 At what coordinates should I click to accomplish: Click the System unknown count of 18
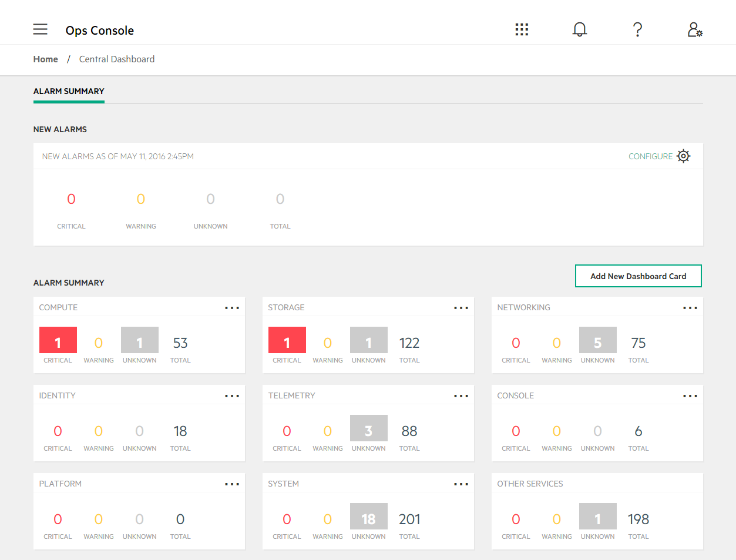(368, 517)
